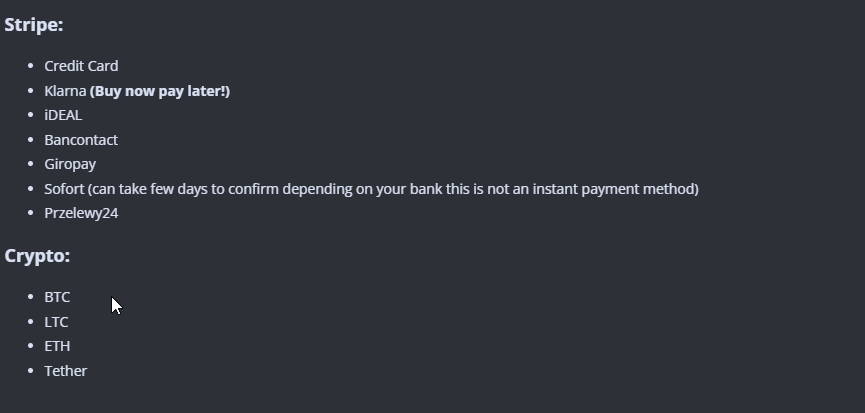Click the 'depending on your bank' phrase
Screen dimensions: 865x413
(364, 189)
